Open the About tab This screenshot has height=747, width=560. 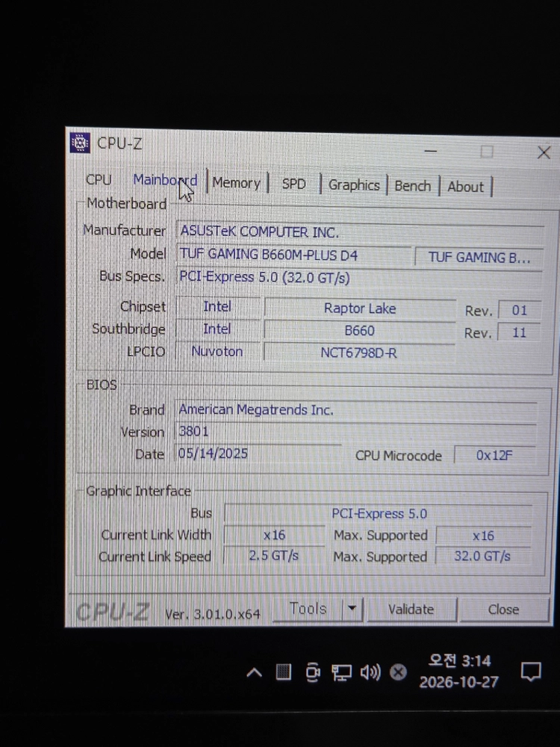[x=465, y=187]
